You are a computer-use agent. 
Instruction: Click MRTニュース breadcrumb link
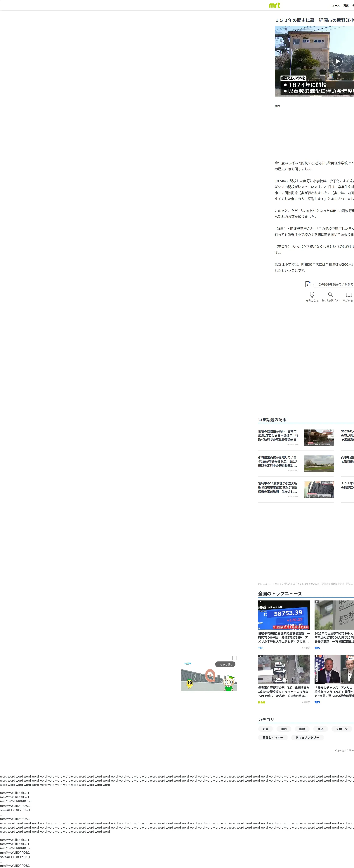pos(265,584)
